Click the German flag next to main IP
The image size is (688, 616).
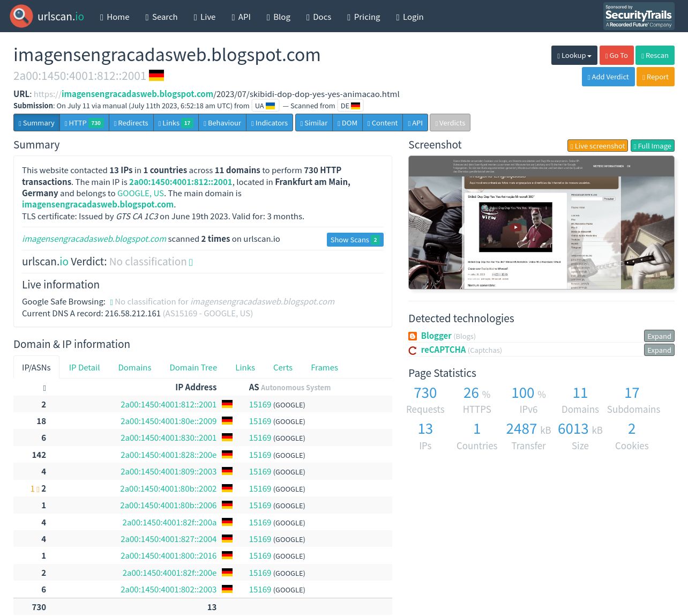(156, 76)
